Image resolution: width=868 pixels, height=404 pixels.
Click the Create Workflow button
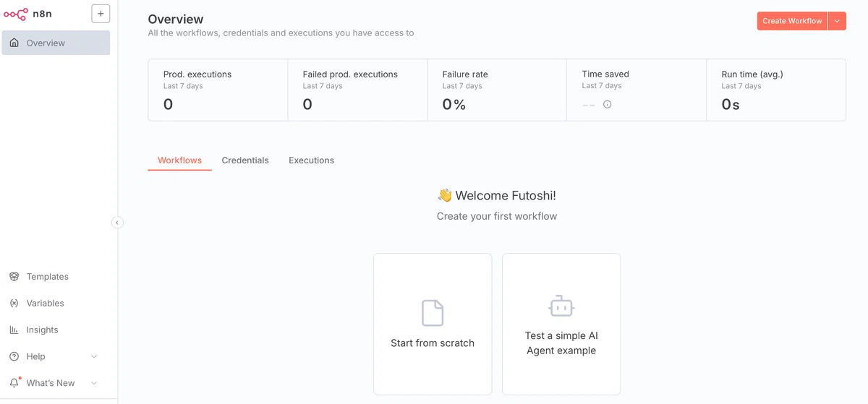[x=792, y=21]
